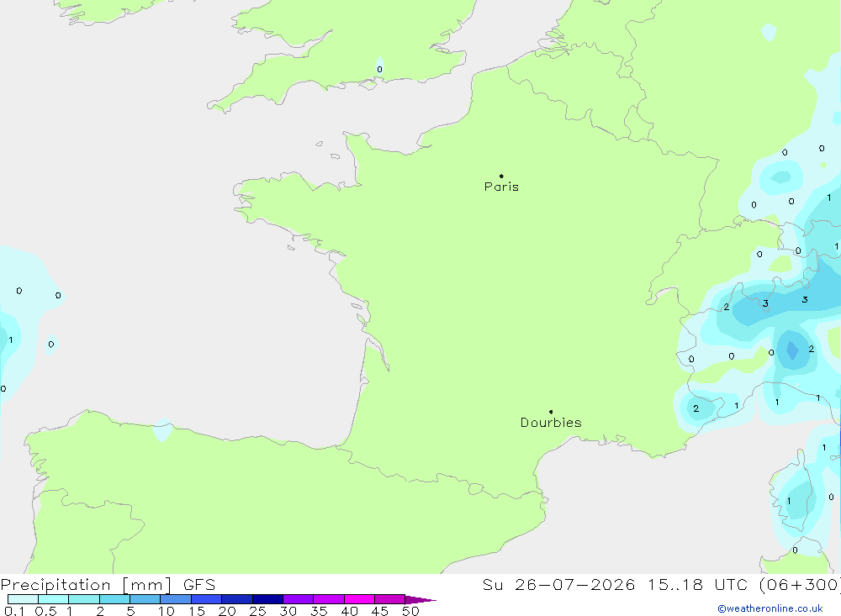Click the black dot marking Paris
This screenshot has width=841, height=616.
(501, 176)
